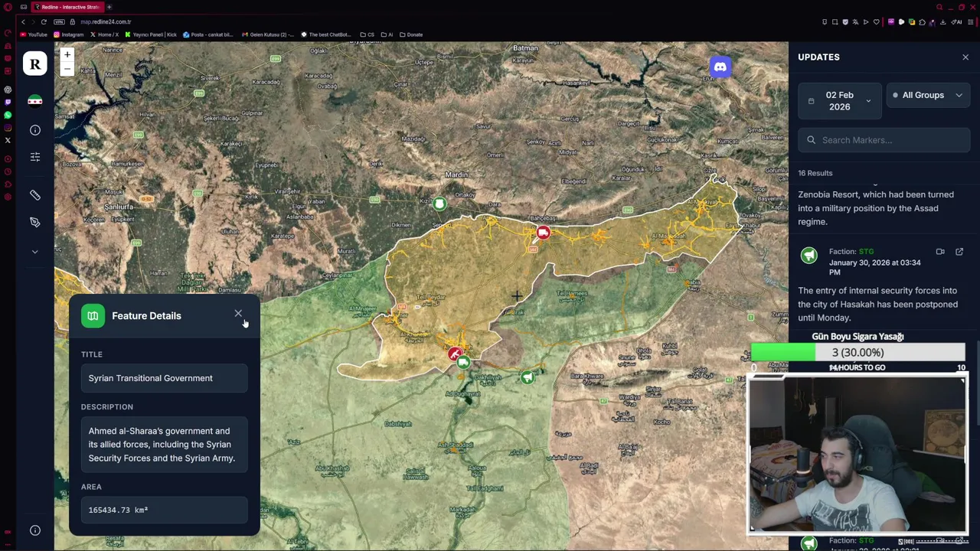Open the Redline R logo menu
Viewport: 980px width, 551px height.
34,64
